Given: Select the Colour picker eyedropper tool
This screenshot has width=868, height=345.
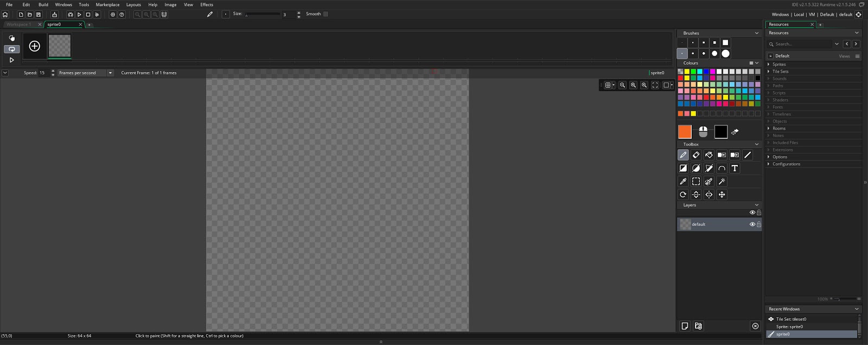Looking at the screenshot, I should tap(683, 181).
